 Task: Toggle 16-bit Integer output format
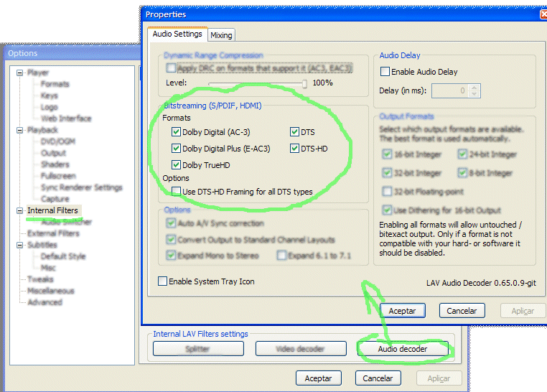[x=387, y=154]
